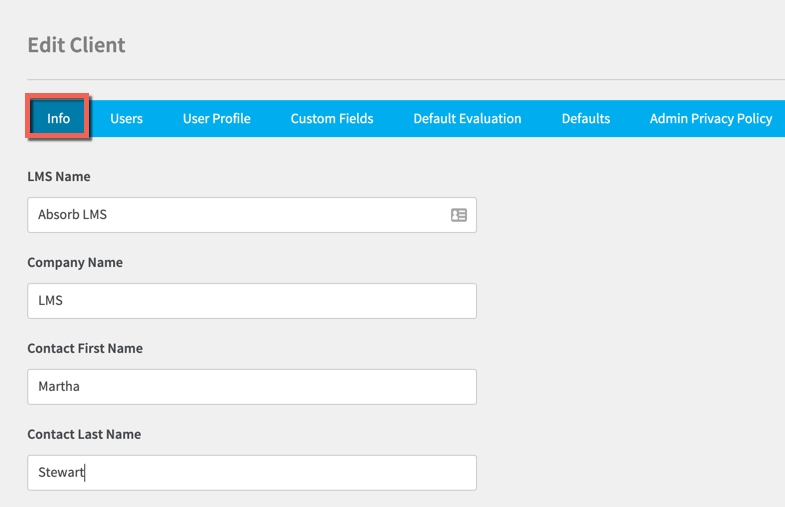Click the divider line under Edit Client
785x507 pixels.
tap(406, 79)
